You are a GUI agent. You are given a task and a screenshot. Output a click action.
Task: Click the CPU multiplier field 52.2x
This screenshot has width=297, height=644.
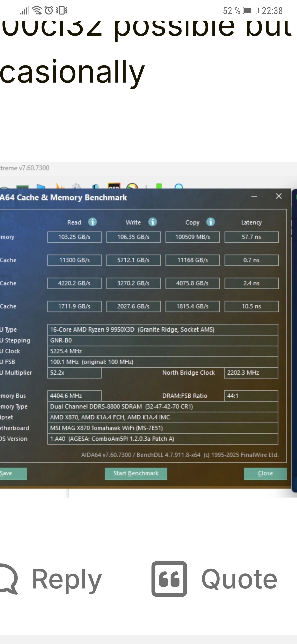tap(74, 373)
